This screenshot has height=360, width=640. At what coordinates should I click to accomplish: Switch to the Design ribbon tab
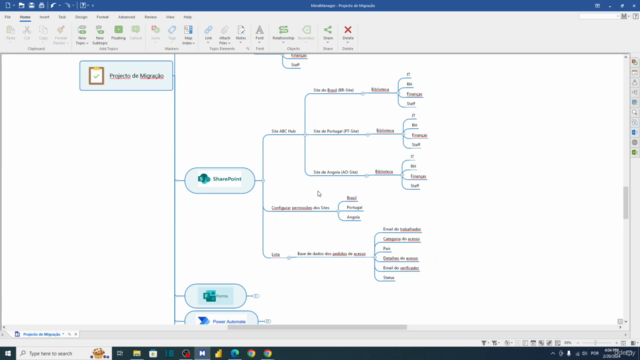pos(81,17)
